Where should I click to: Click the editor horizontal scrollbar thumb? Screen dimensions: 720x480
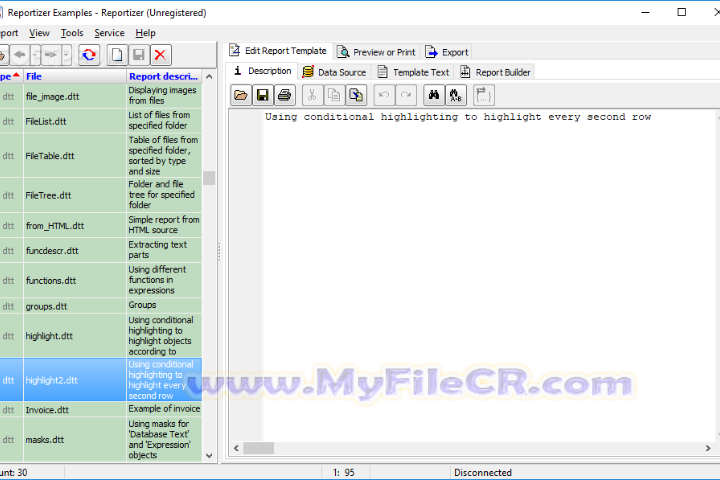coord(259,448)
